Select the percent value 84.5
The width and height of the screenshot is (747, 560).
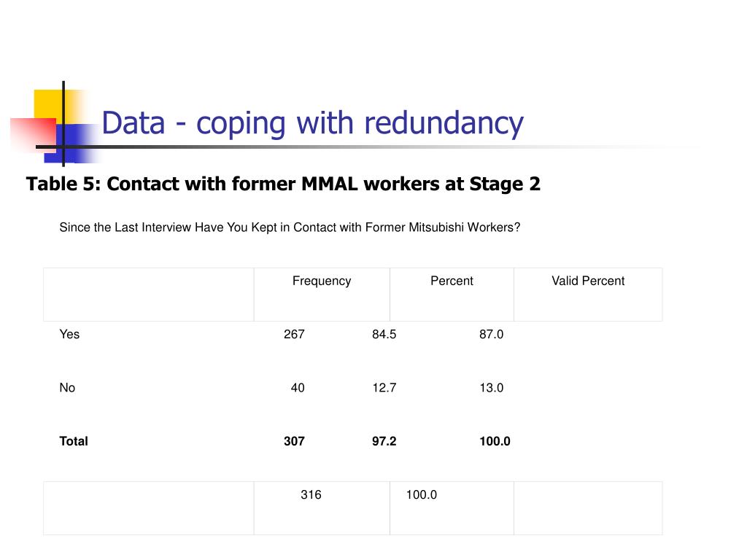[x=384, y=334]
